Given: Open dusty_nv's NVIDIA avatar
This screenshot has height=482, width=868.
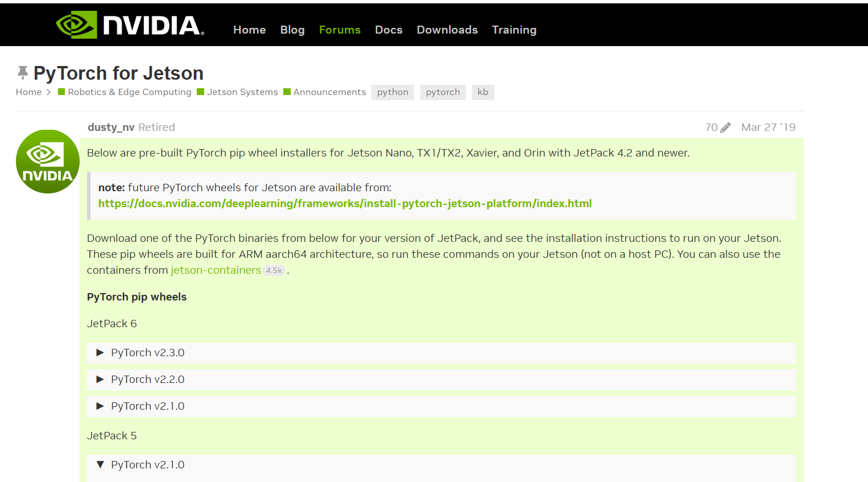Looking at the screenshot, I should click(48, 162).
